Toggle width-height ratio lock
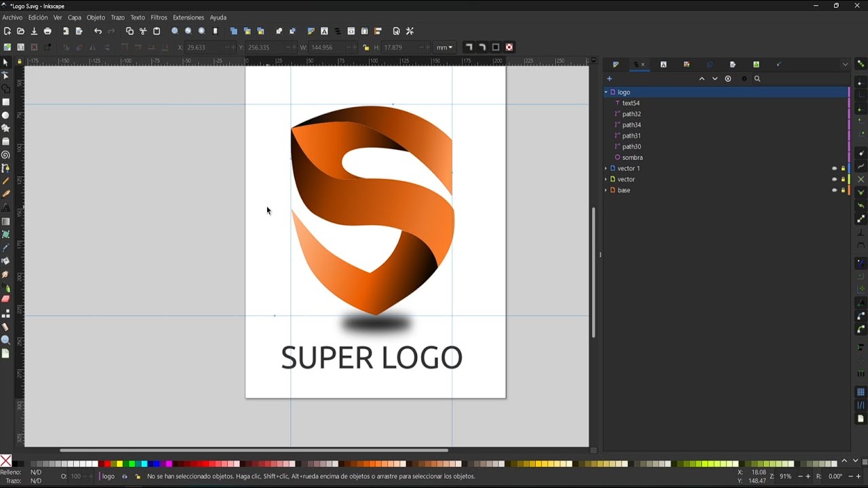The width and height of the screenshot is (868, 488). pos(366,47)
